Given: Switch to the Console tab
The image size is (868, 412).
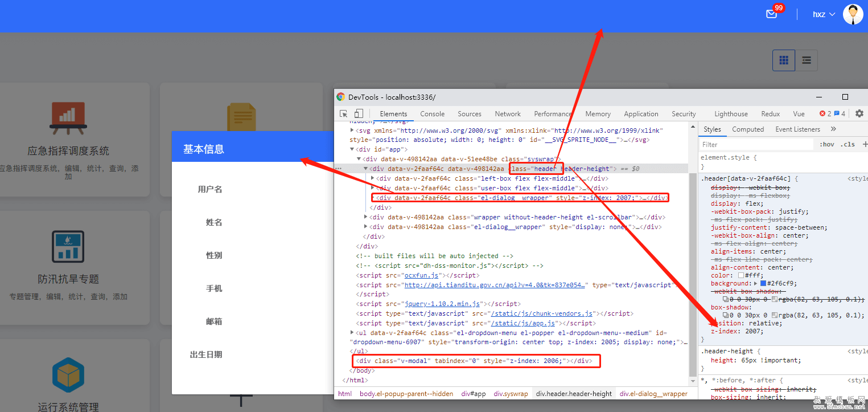Looking at the screenshot, I should tap(432, 114).
